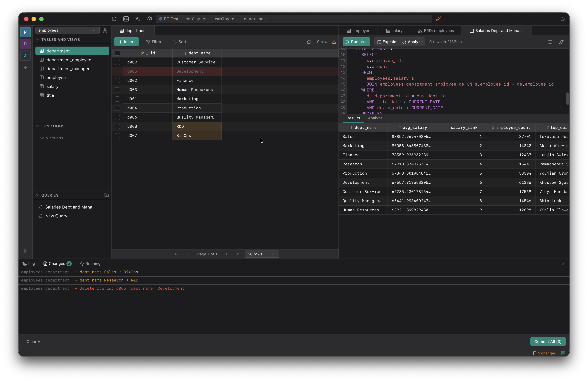Open the Log tab in bottom panel

[29, 263]
